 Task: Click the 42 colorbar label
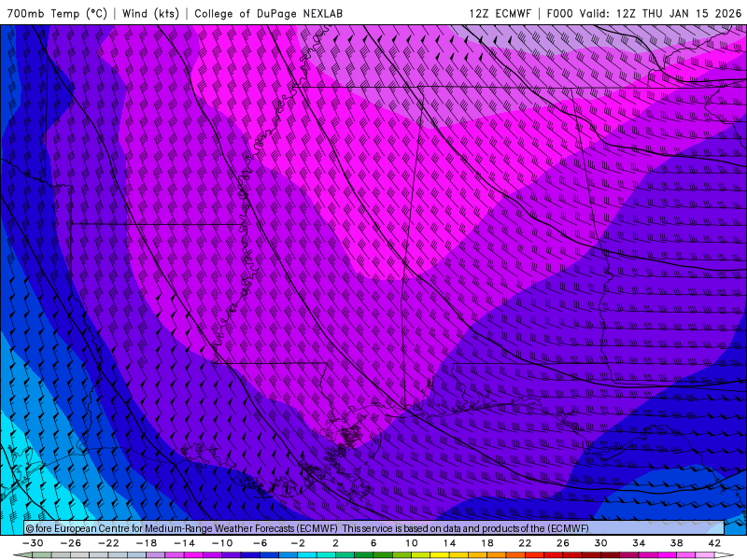pos(714,543)
